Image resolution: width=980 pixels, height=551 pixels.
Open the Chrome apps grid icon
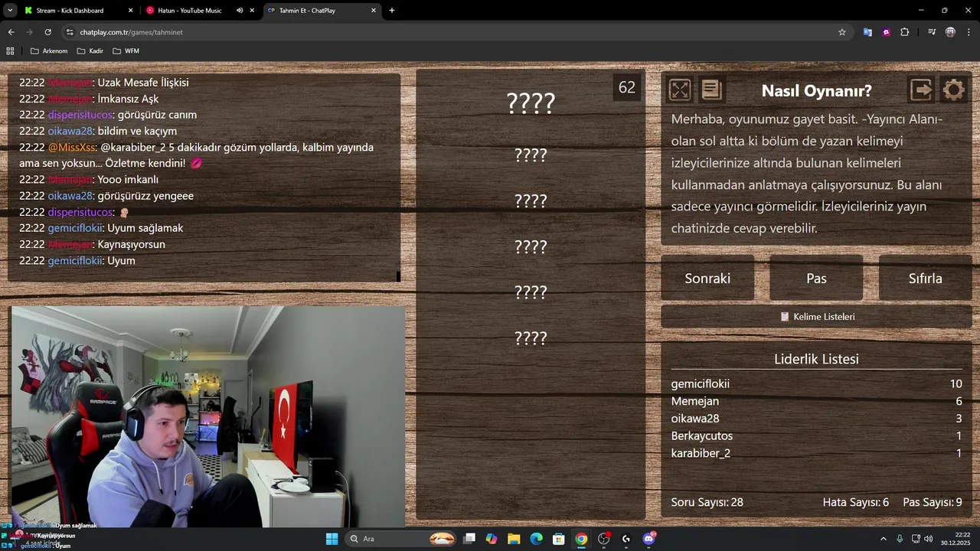[10, 51]
